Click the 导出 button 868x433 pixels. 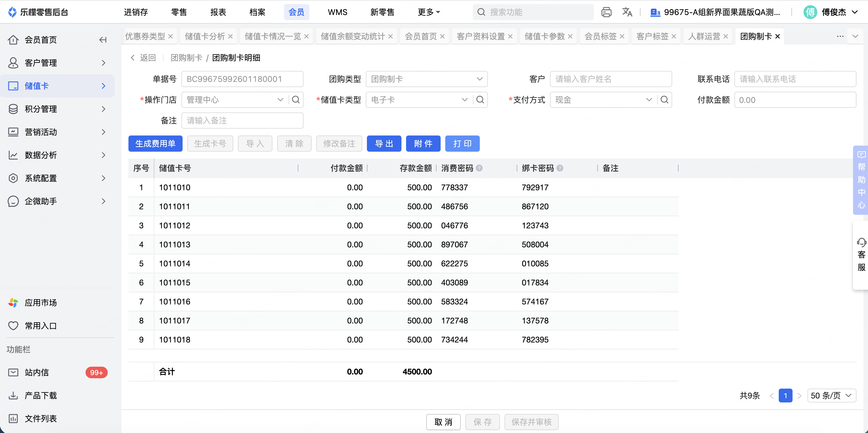point(384,144)
